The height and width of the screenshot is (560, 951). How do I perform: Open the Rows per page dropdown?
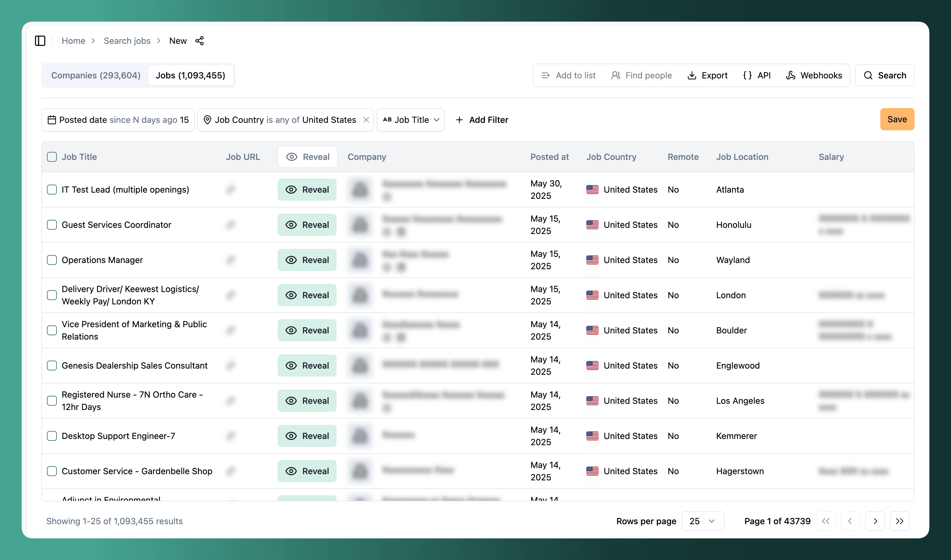pyautogui.click(x=702, y=521)
